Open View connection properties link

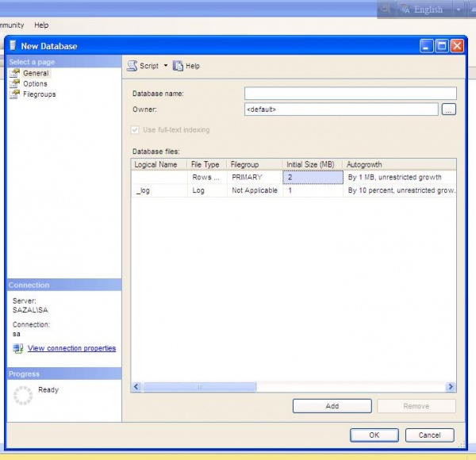tap(71, 348)
